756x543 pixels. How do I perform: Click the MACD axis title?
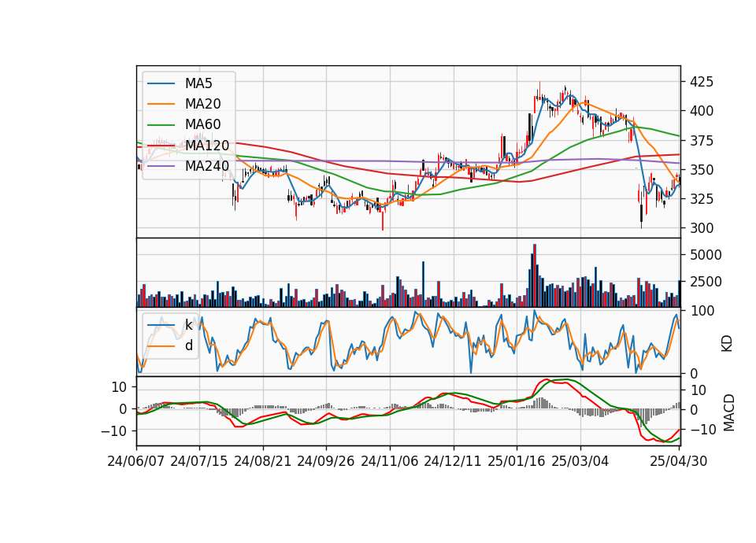pyautogui.click(x=729, y=412)
